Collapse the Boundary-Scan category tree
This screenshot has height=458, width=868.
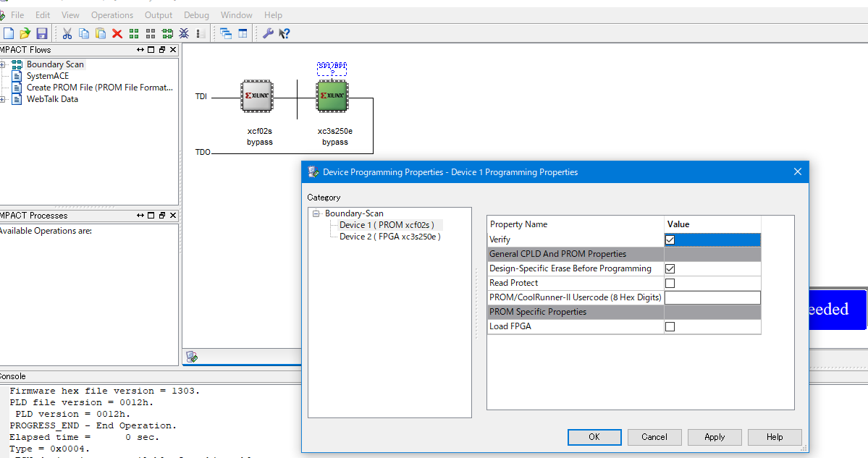pyautogui.click(x=316, y=213)
